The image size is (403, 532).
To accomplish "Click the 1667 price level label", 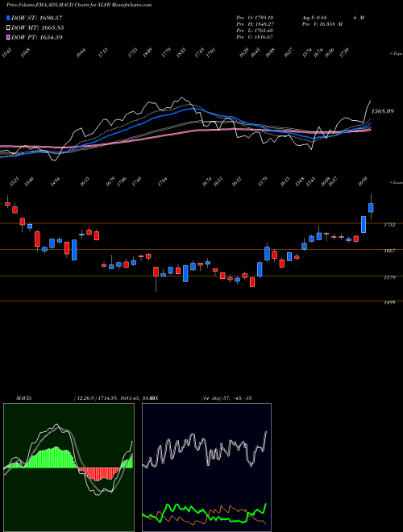I will coord(389,251).
